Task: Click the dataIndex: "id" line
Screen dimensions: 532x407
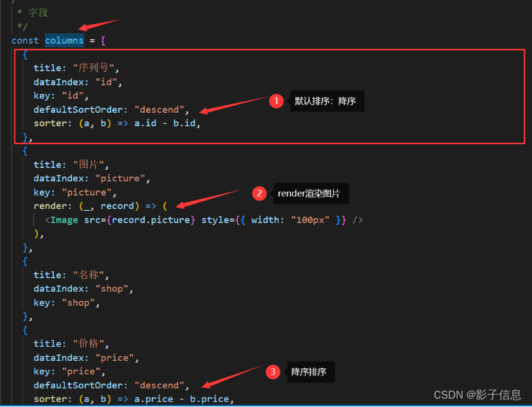Action: point(78,82)
